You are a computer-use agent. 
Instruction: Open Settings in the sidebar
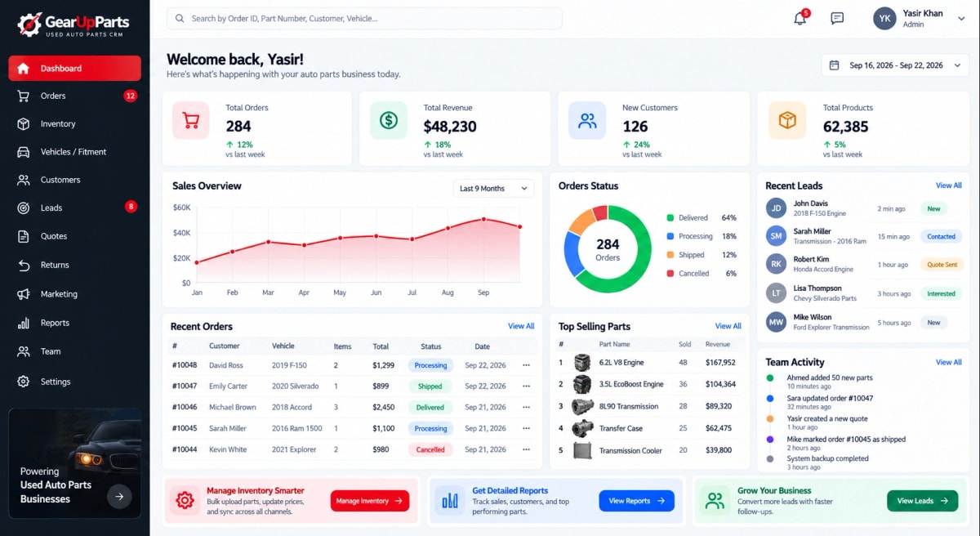click(74, 382)
